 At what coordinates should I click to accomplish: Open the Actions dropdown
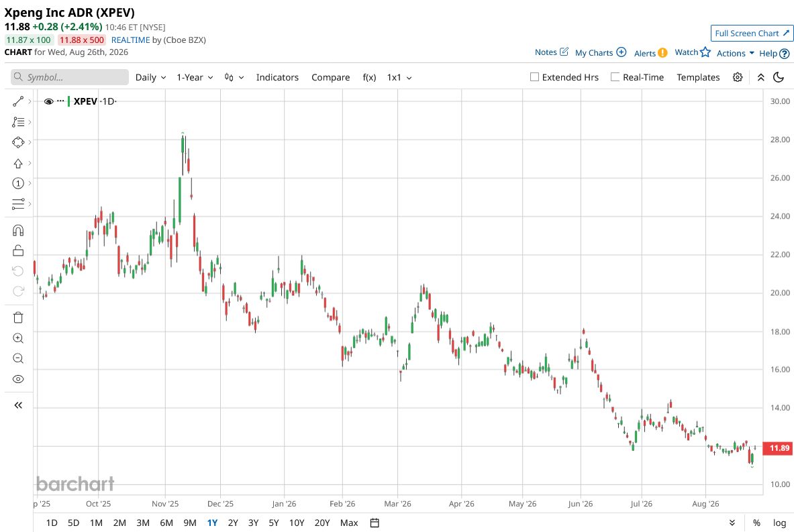735,53
